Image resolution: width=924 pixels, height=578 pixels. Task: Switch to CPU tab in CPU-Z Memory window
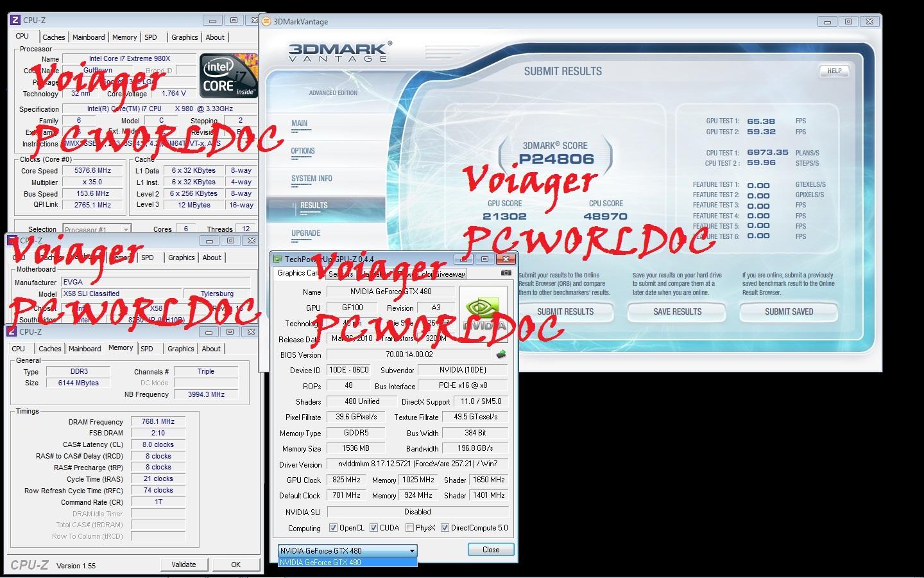pyautogui.click(x=19, y=349)
